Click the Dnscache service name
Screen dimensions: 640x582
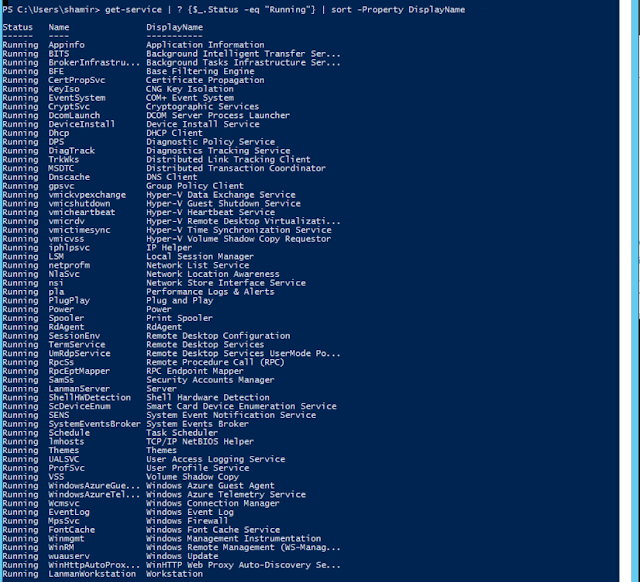point(69,177)
